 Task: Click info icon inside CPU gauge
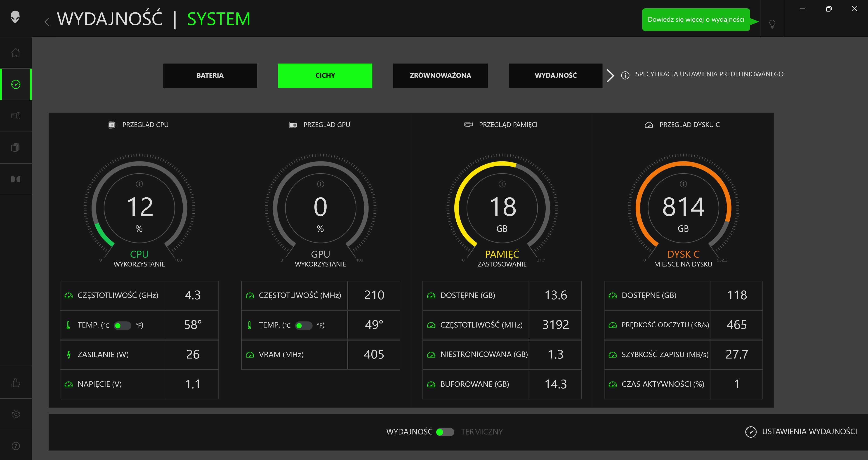click(x=139, y=184)
